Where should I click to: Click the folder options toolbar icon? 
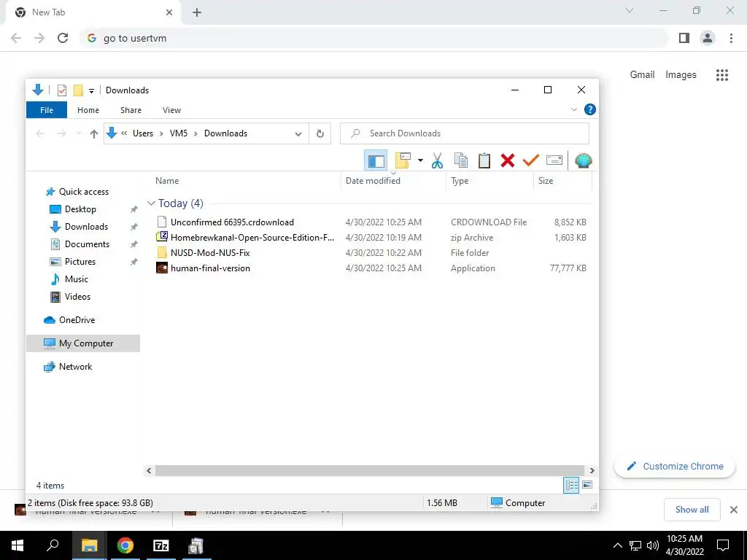pos(403,160)
